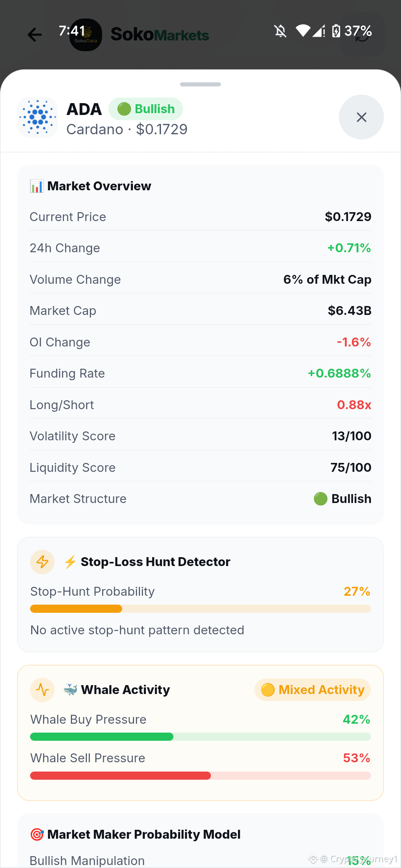Tap the Whale Buy Pressure green bar
This screenshot has width=401, height=868.
(x=200, y=737)
